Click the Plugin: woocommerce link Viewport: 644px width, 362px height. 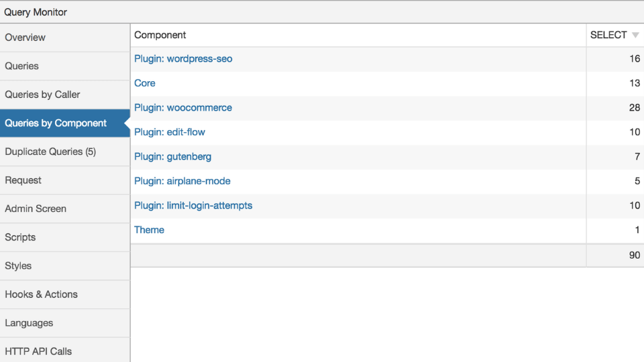click(x=182, y=107)
